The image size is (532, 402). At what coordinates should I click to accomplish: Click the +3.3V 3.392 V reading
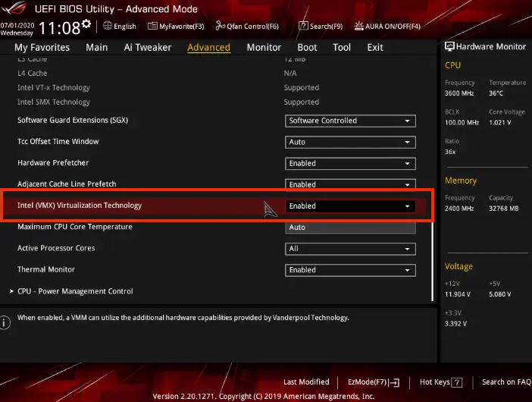pyautogui.click(x=455, y=324)
